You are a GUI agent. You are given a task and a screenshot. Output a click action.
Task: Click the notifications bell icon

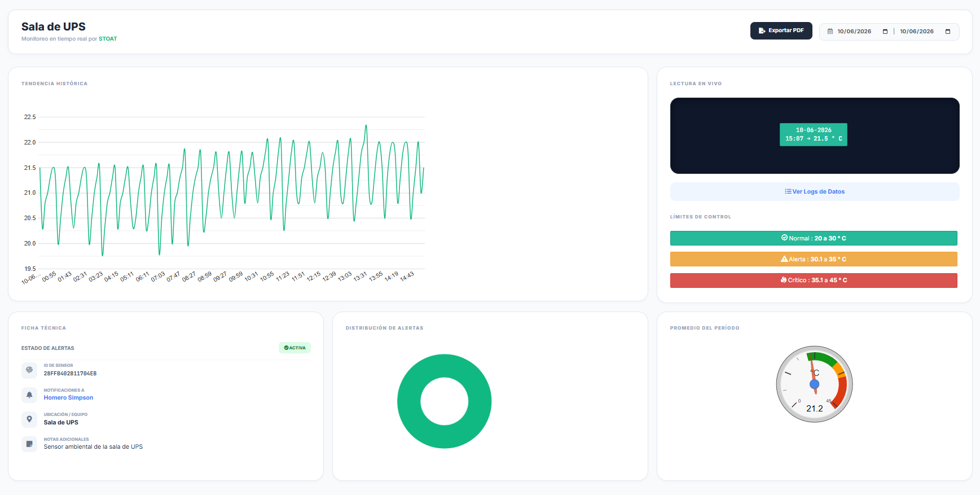[x=29, y=395]
